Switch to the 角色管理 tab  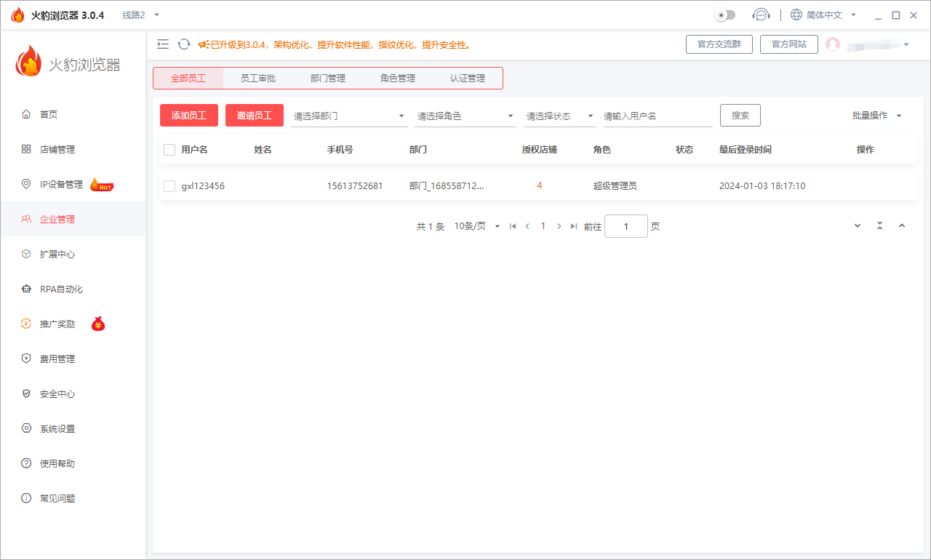click(x=397, y=78)
